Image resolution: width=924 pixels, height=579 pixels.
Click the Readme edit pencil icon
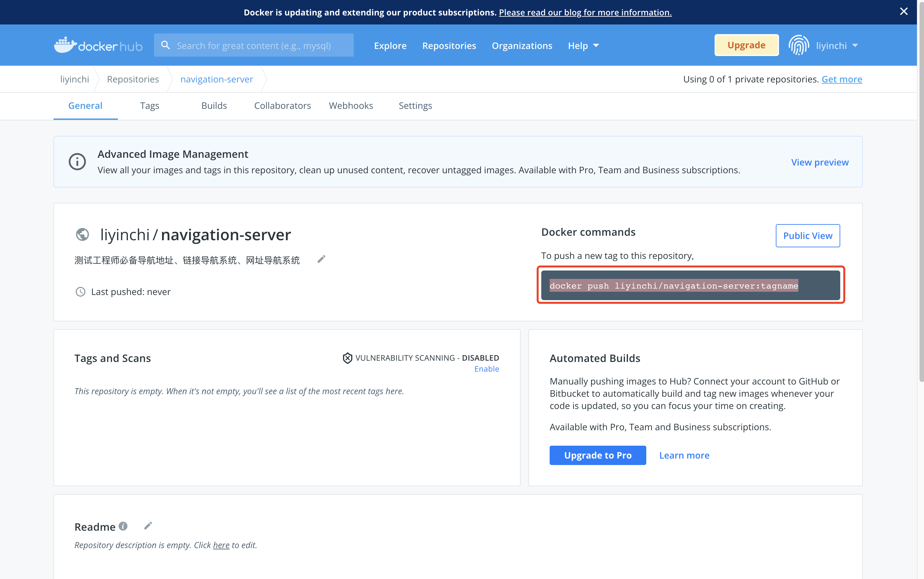pos(148,526)
